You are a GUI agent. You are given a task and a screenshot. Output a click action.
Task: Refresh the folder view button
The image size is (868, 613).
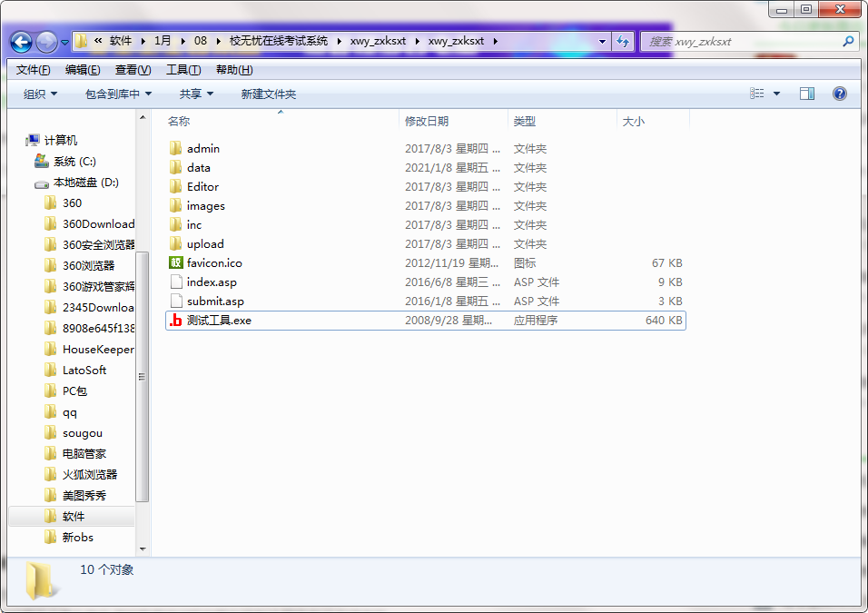[x=623, y=42]
